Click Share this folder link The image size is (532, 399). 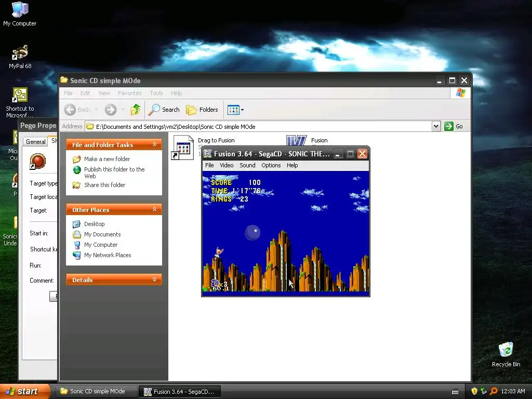click(x=104, y=185)
